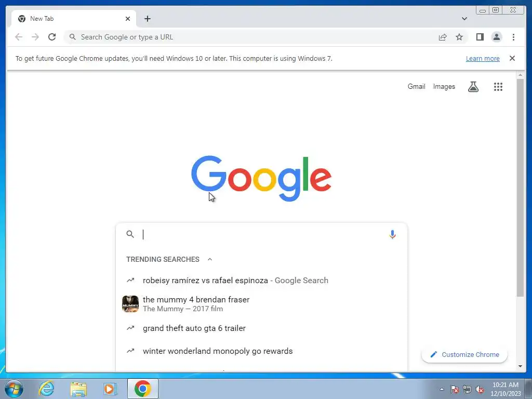Dismiss the Windows update infobar
The width and height of the screenshot is (532, 399).
click(x=512, y=58)
